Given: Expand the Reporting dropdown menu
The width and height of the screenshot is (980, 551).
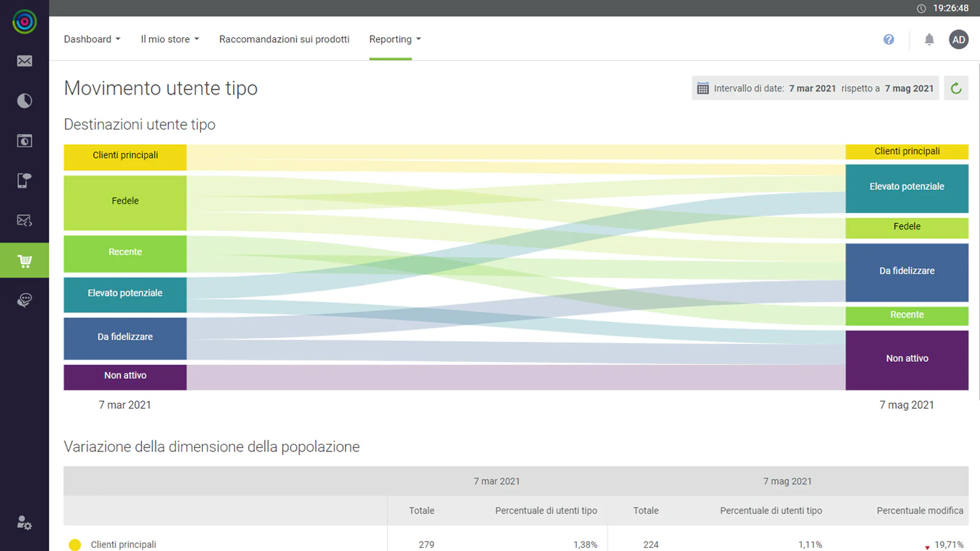Looking at the screenshot, I should click(395, 39).
